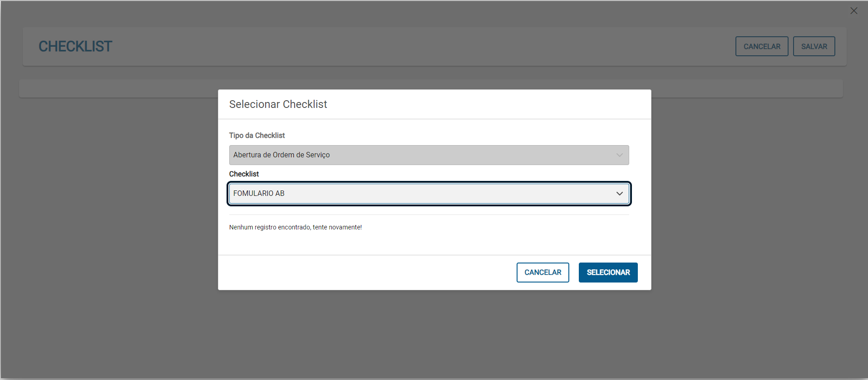868x380 pixels.
Task: Click the CHECKLIST page heading
Action: [x=75, y=46]
